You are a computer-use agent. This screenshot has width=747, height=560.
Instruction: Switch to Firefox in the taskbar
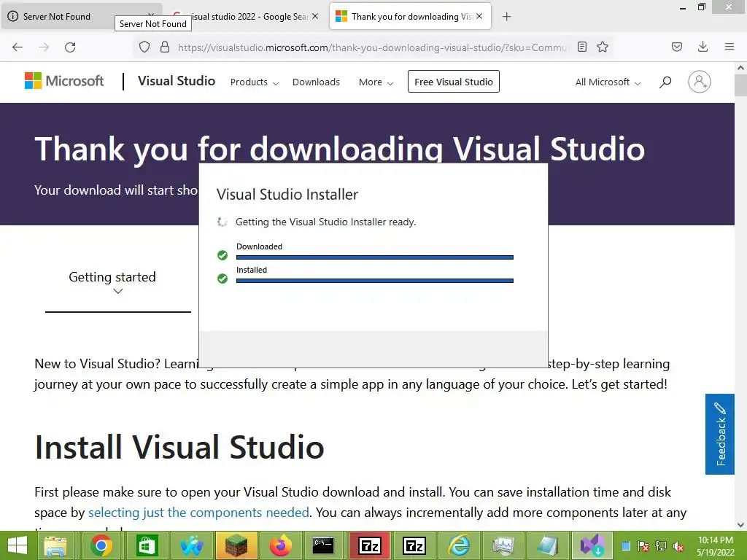pyautogui.click(x=281, y=545)
